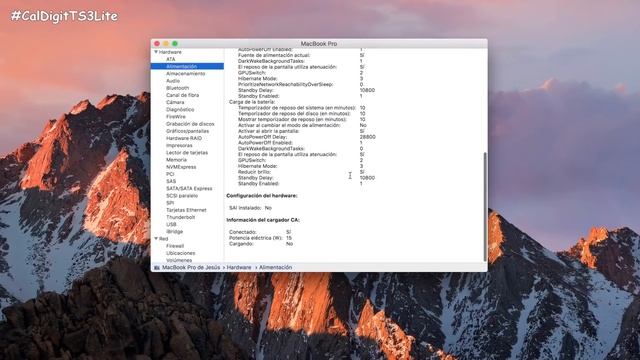Select Volúmenes in the sidebar
This screenshot has height=360, width=640.
[179, 260]
